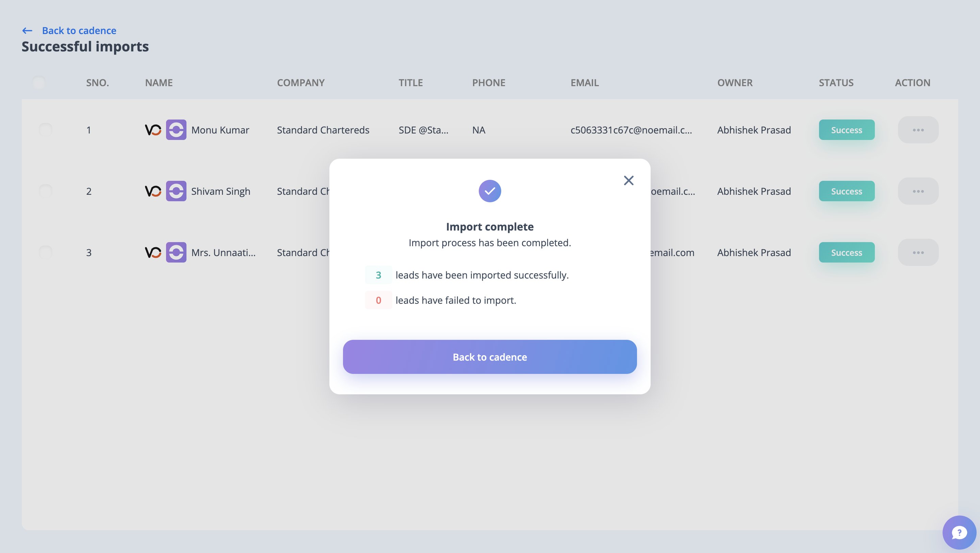Tick the checkbox for Mrs. Unnaati row
The width and height of the screenshot is (980, 553).
click(x=46, y=252)
